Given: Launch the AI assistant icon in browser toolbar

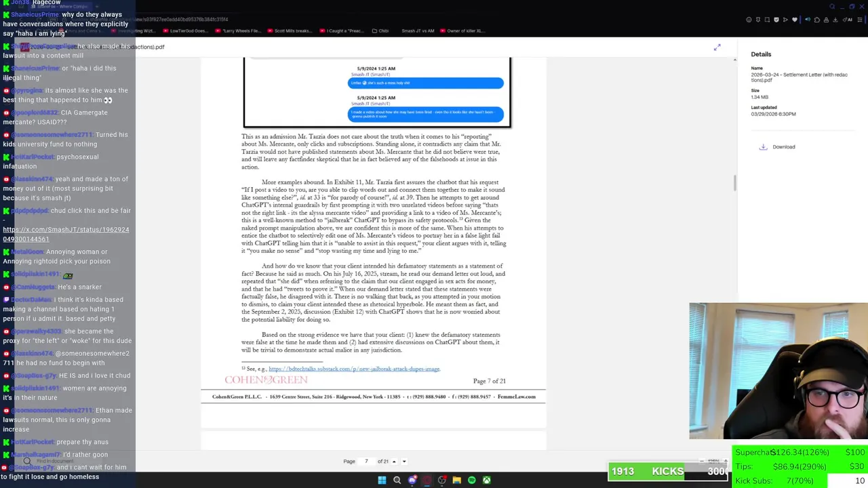Looking at the screenshot, I should tap(848, 20).
